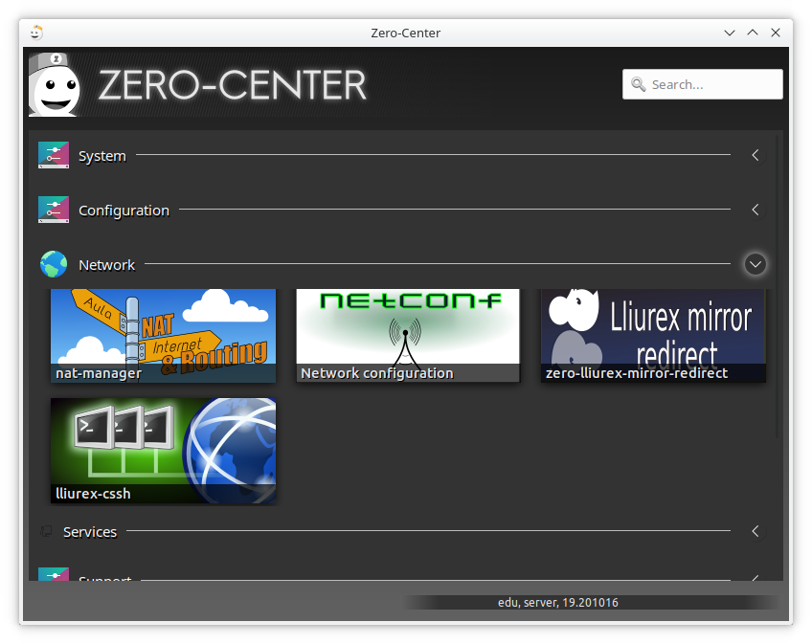Click the ZERO-CENTER banner title
Viewport: 812px width, 644px height.
pyautogui.click(x=232, y=85)
